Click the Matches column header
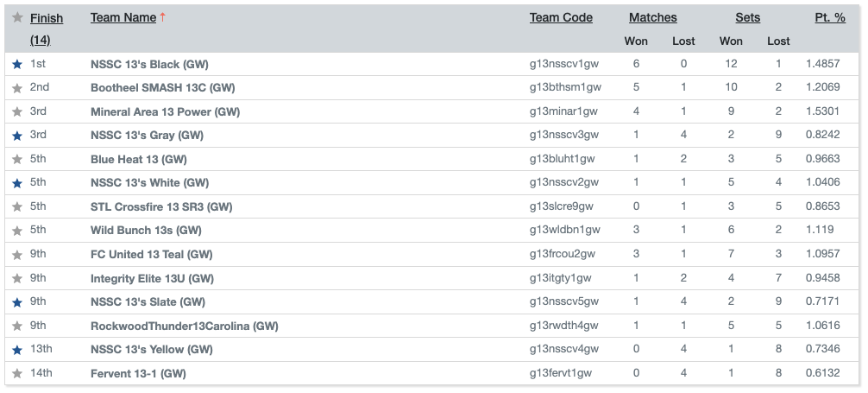This screenshot has height=393, width=868. [652, 18]
